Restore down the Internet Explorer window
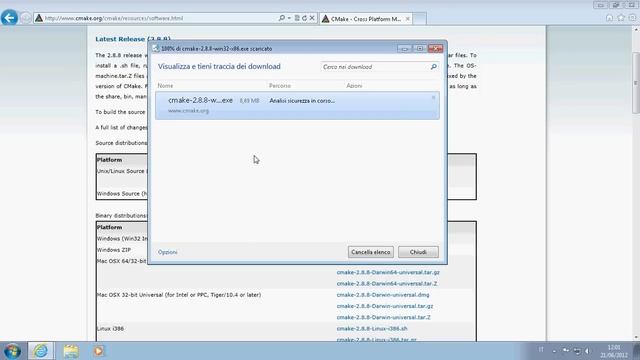The height and width of the screenshot is (360, 640). 616,5
